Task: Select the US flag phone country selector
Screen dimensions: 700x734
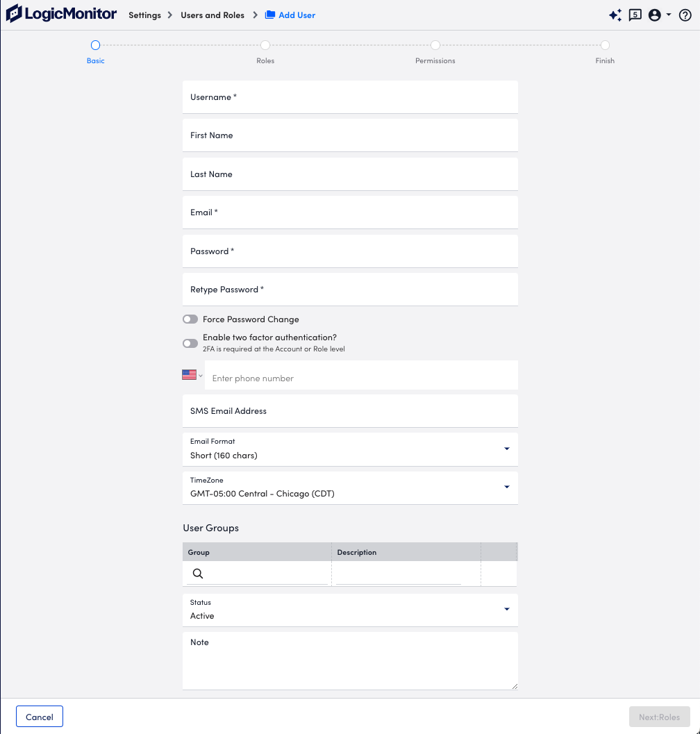Action: 190,374
